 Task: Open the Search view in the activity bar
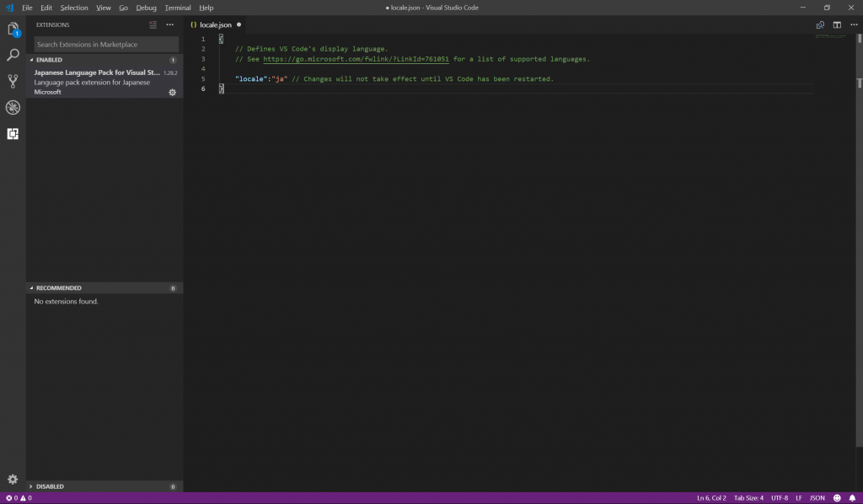pyautogui.click(x=13, y=55)
